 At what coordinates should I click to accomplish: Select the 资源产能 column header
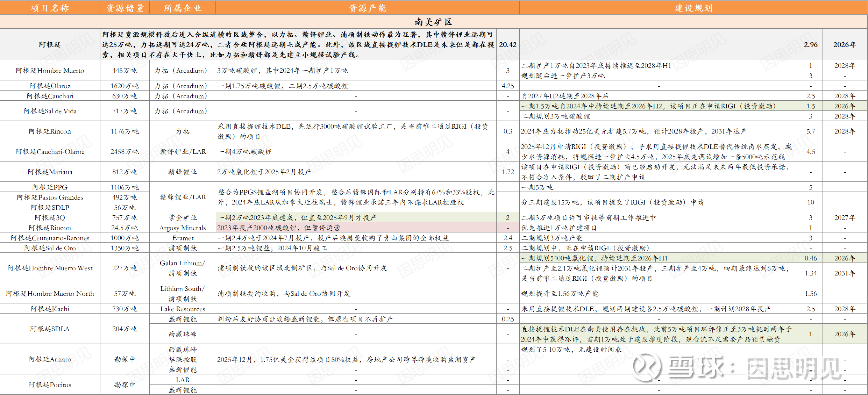pyautogui.click(x=367, y=8)
